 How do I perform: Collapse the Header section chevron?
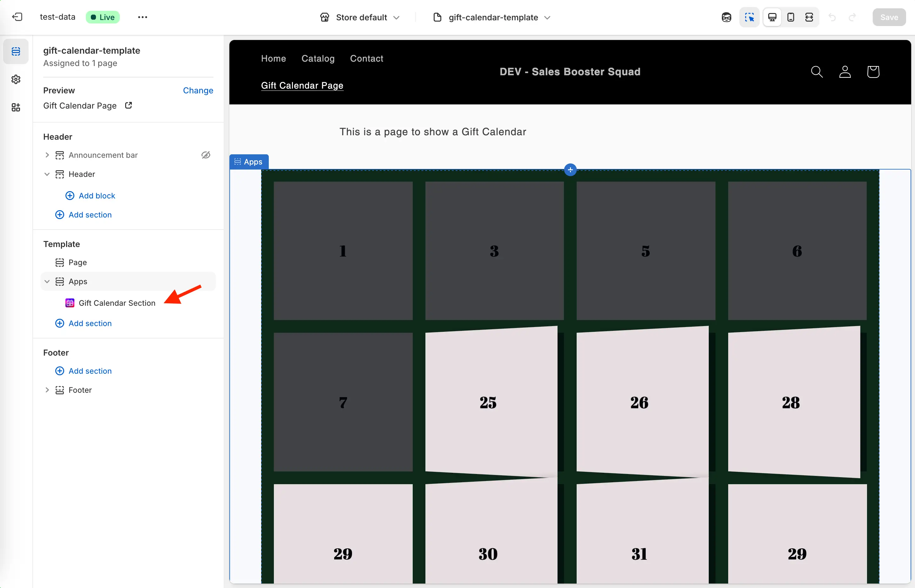pyautogui.click(x=47, y=174)
